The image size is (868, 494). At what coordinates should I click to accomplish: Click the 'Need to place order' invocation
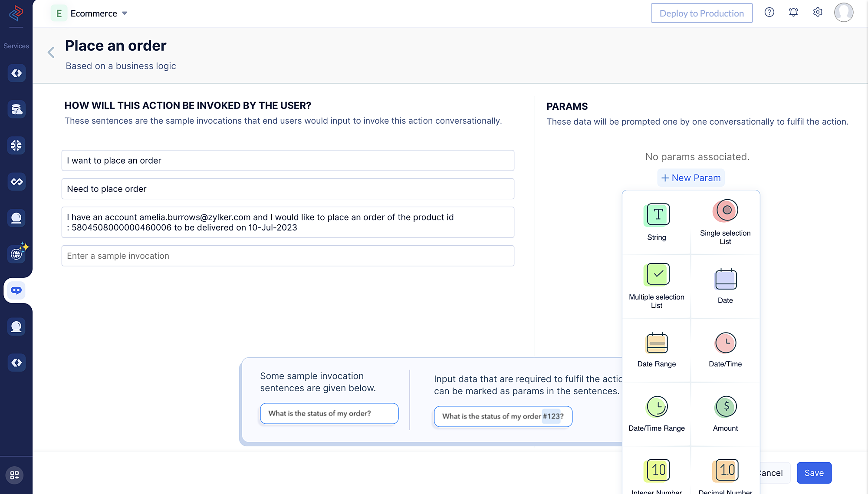pyautogui.click(x=288, y=189)
